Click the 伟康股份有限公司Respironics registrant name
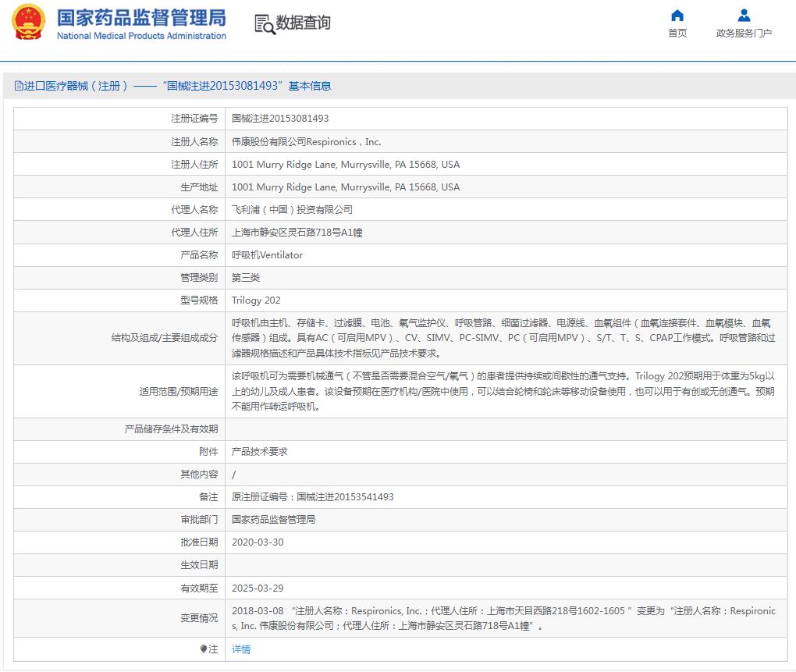The width and height of the screenshot is (796, 672). (306, 142)
